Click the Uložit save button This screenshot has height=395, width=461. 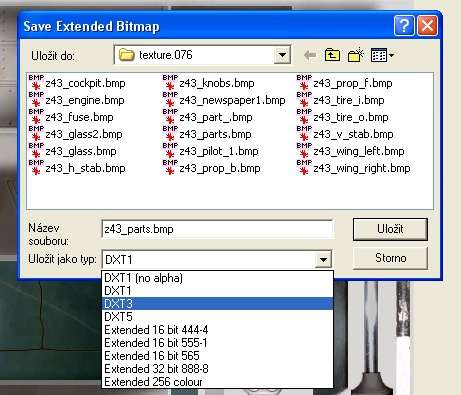point(390,229)
